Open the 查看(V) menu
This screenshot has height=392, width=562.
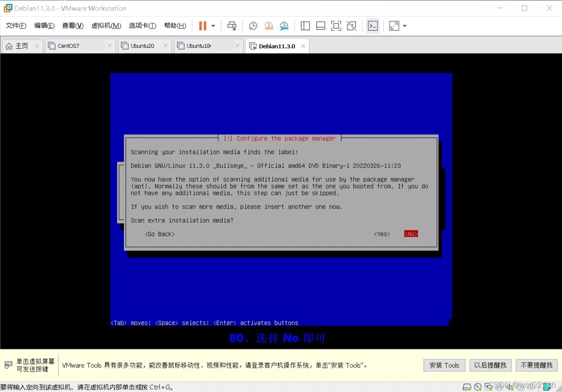coord(73,26)
